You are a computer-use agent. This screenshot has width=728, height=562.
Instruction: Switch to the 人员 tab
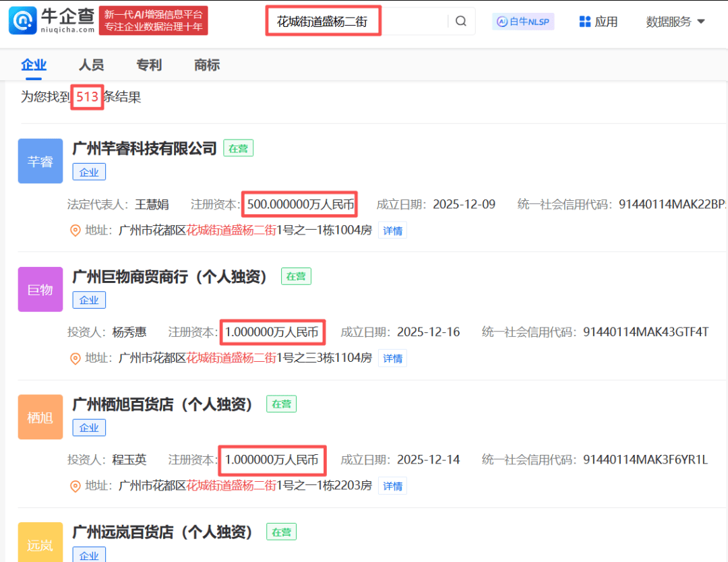click(x=91, y=65)
